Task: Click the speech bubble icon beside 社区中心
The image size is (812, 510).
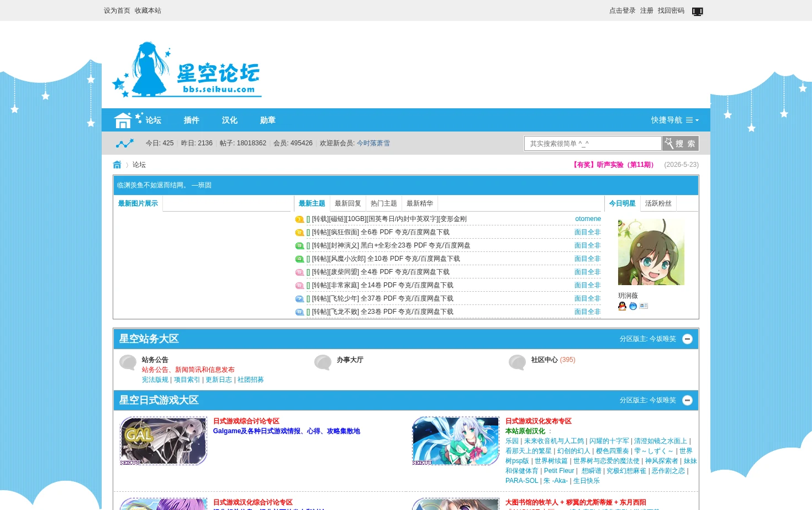Action: (x=518, y=362)
